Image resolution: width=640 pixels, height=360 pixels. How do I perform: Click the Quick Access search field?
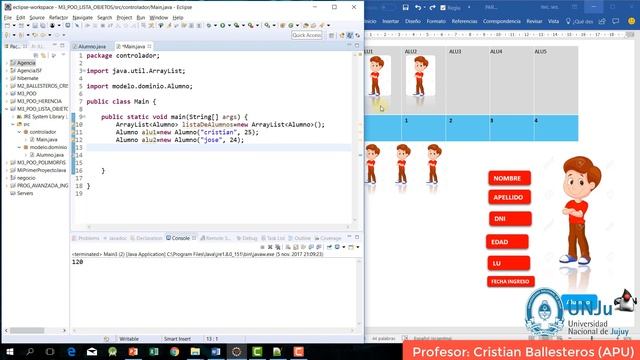(x=307, y=35)
